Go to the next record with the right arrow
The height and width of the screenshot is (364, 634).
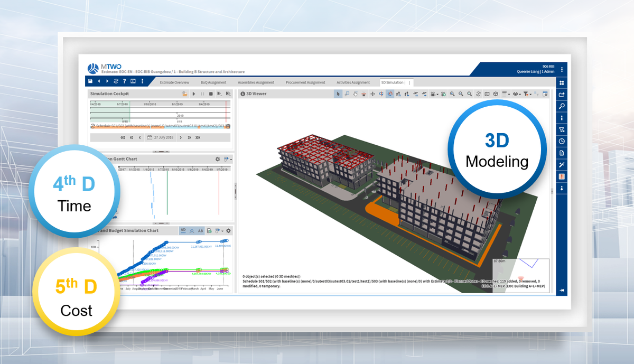107,81
